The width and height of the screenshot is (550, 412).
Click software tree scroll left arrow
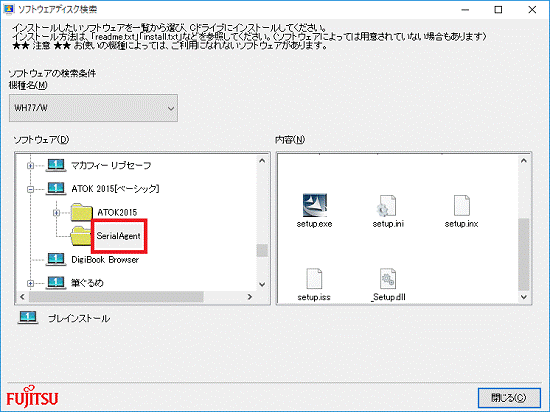coord(22,297)
